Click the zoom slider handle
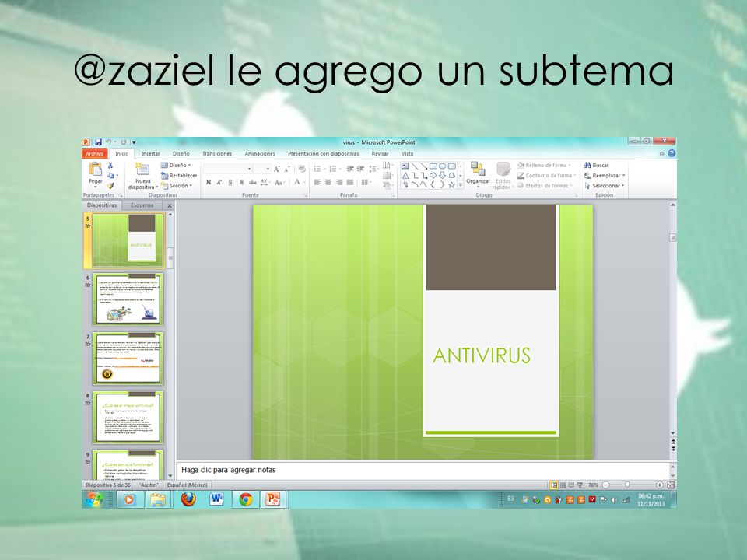 [627, 485]
